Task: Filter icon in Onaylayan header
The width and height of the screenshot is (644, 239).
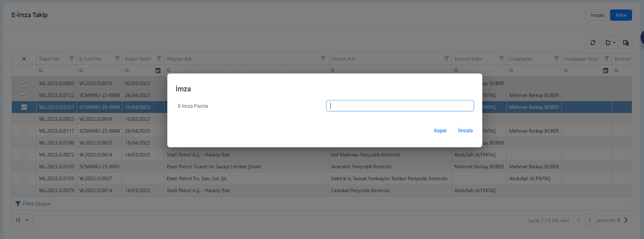Action: [556, 58]
